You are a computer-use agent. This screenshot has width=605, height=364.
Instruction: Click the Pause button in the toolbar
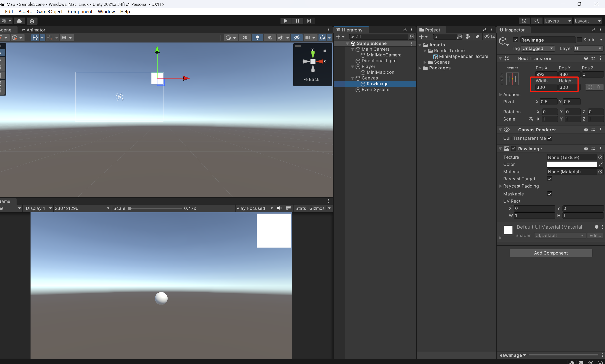click(297, 21)
